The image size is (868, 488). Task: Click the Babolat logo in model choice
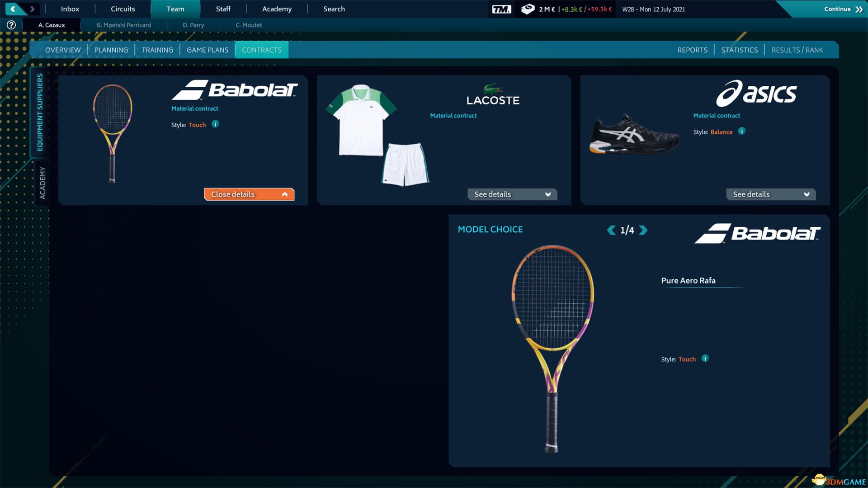coord(757,233)
